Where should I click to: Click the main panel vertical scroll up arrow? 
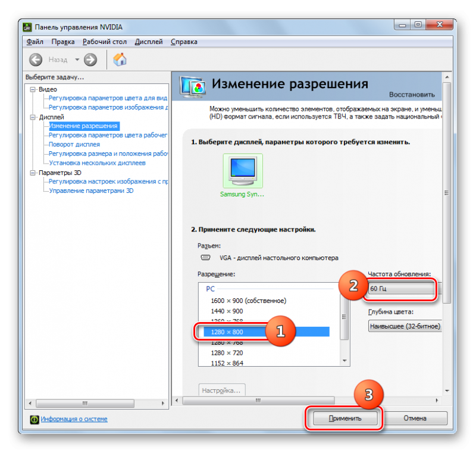click(x=447, y=77)
